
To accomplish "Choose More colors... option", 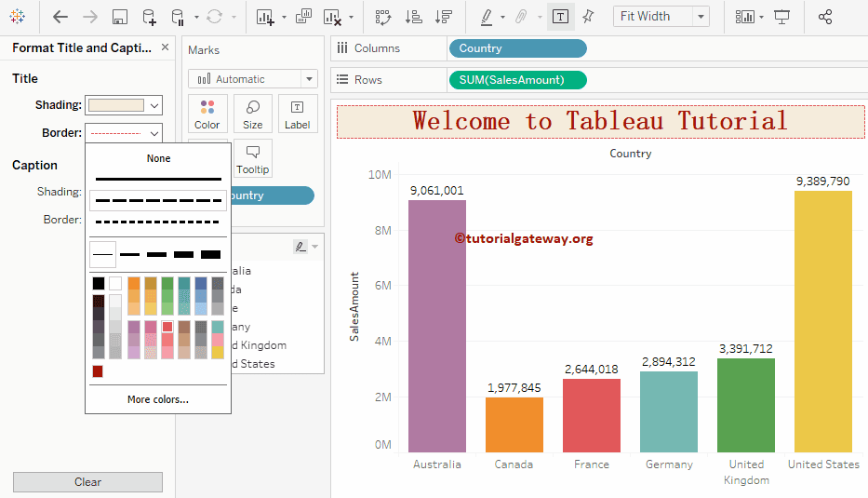I will tap(158, 399).
